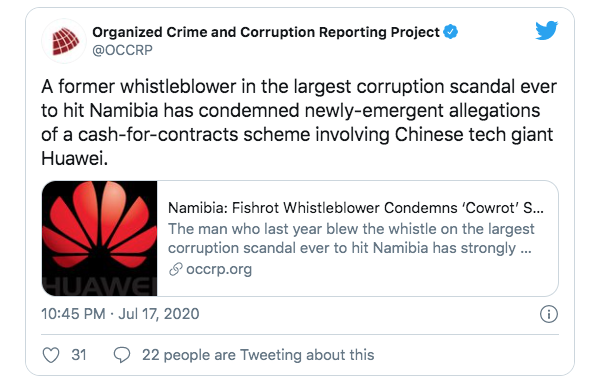The width and height of the screenshot is (594, 386).
Task: Click the 31 likes count
Action: 79,355
